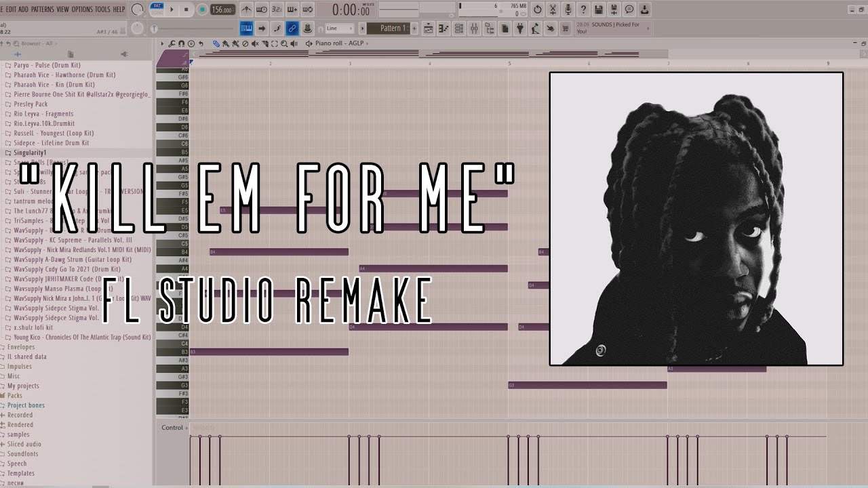Toggle the wait for input icon
The height and width of the screenshot is (488, 868).
(x=261, y=9)
